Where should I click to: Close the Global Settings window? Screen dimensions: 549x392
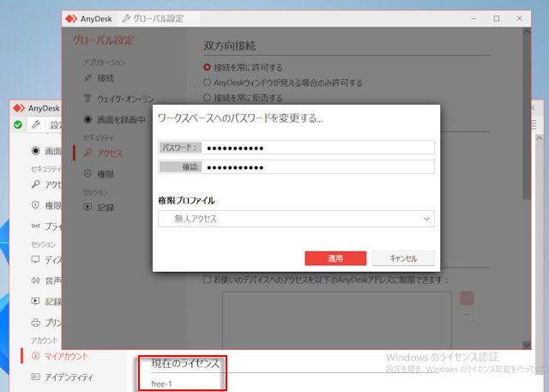pyautogui.click(x=519, y=19)
